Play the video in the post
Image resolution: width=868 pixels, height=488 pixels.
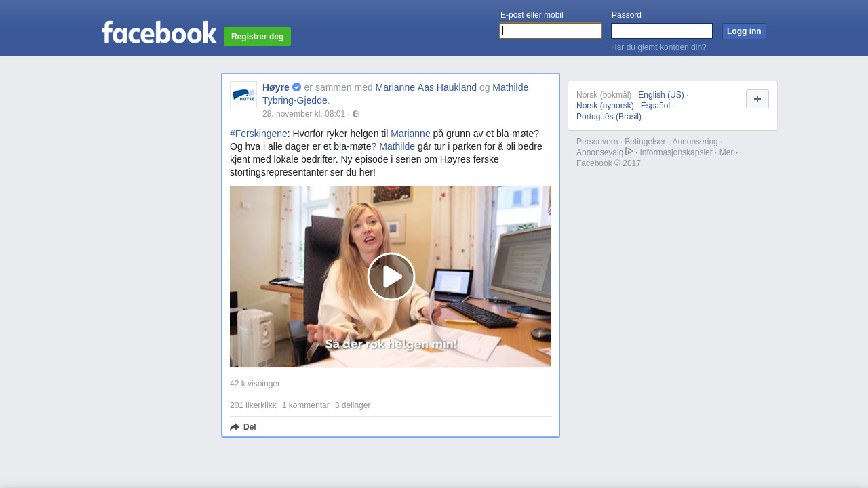(391, 277)
